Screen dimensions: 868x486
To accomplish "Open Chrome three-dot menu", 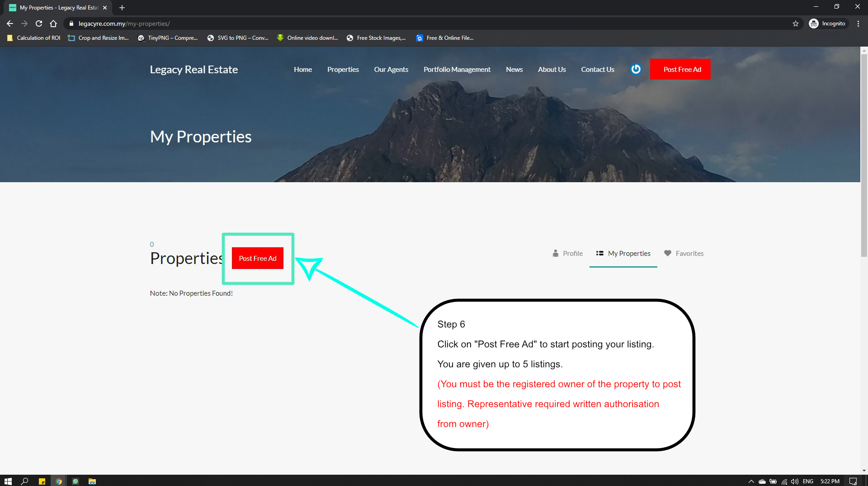I will point(858,24).
